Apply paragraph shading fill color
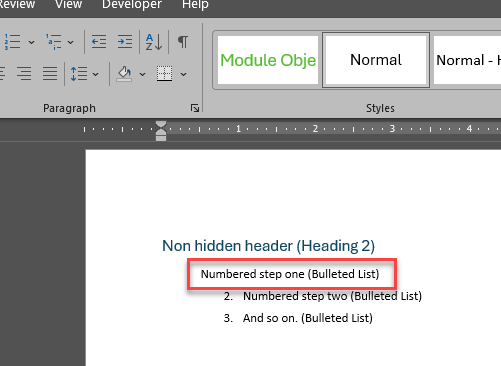 pyautogui.click(x=124, y=74)
